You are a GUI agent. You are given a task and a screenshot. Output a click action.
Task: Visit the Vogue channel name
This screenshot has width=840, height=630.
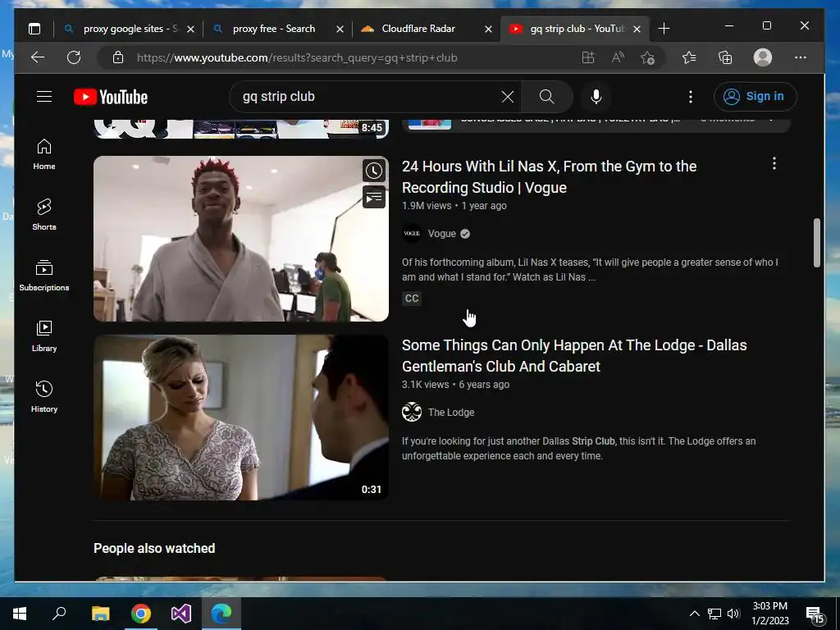pyautogui.click(x=442, y=234)
